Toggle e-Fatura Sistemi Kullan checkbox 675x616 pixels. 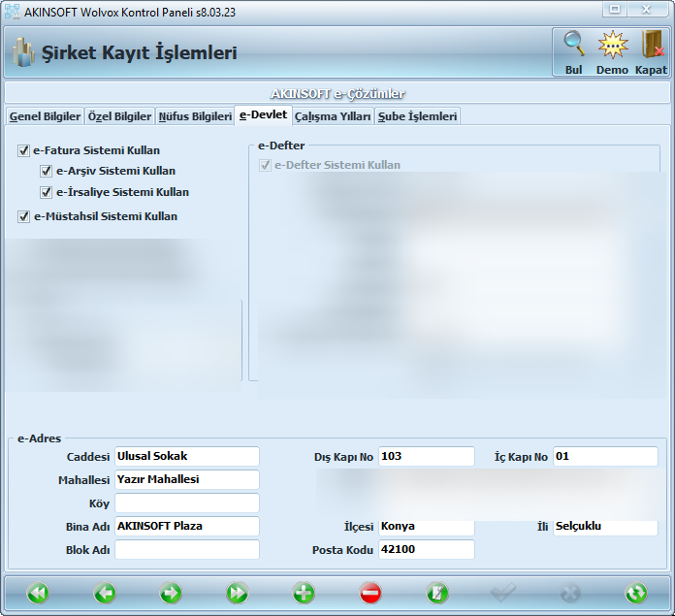click(23, 150)
